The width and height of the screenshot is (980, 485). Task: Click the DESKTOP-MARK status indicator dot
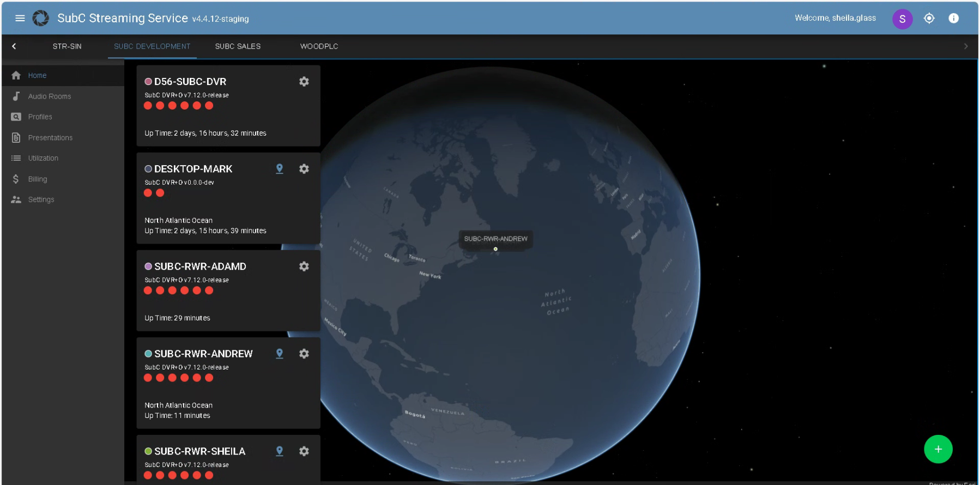tap(148, 169)
